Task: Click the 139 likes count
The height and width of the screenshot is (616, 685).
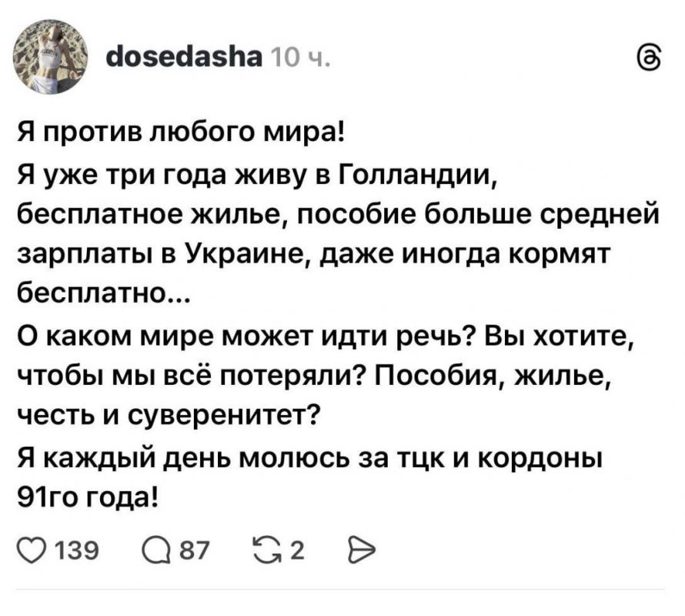Action: 68,549
